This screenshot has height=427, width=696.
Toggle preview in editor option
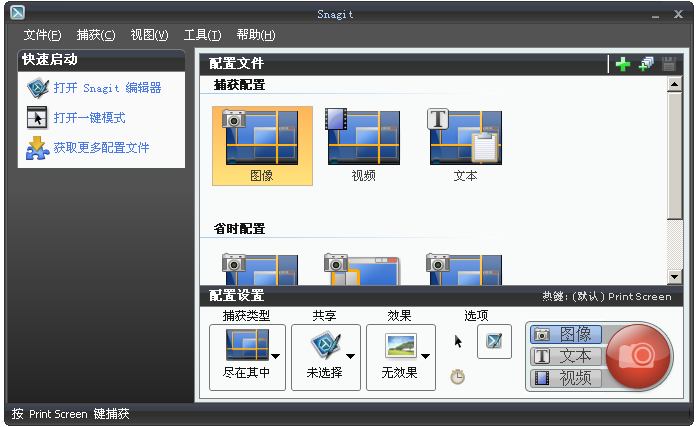tap(494, 341)
